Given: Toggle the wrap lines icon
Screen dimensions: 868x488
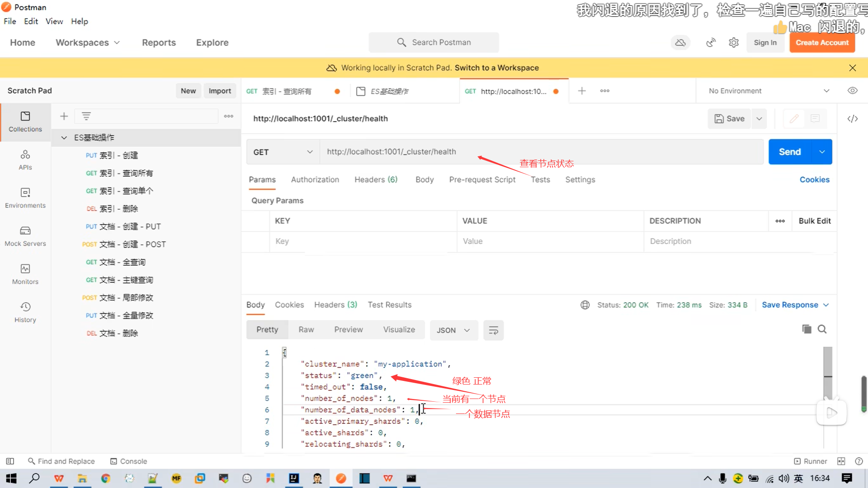Looking at the screenshot, I should [x=493, y=330].
